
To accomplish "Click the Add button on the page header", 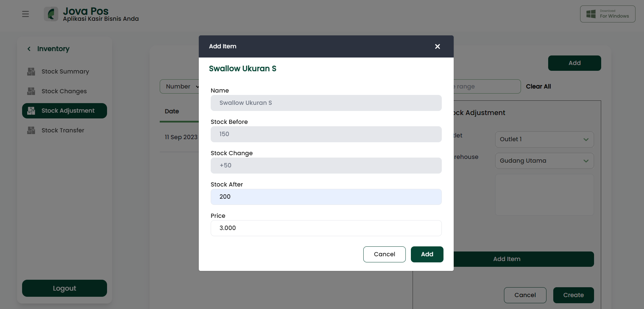I will tap(574, 63).
